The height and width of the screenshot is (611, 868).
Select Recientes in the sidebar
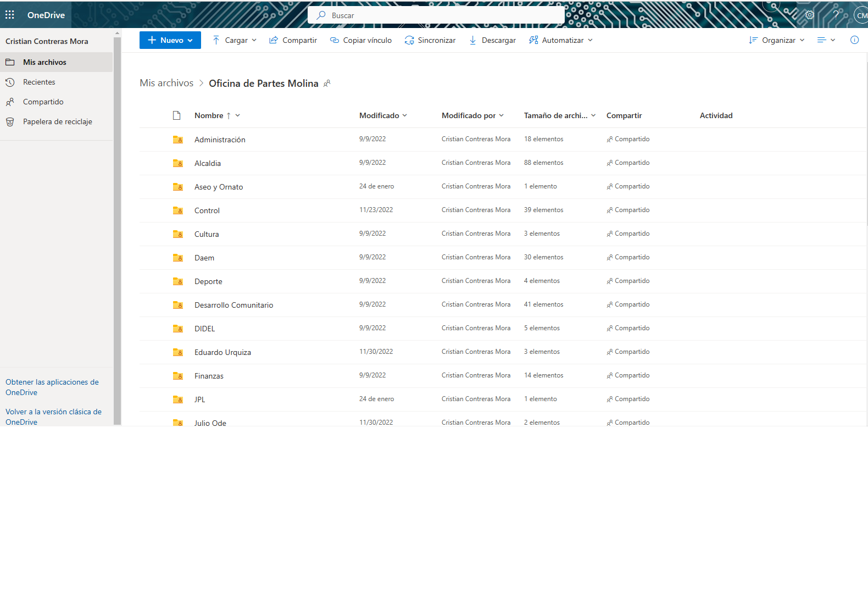[39, 82]
